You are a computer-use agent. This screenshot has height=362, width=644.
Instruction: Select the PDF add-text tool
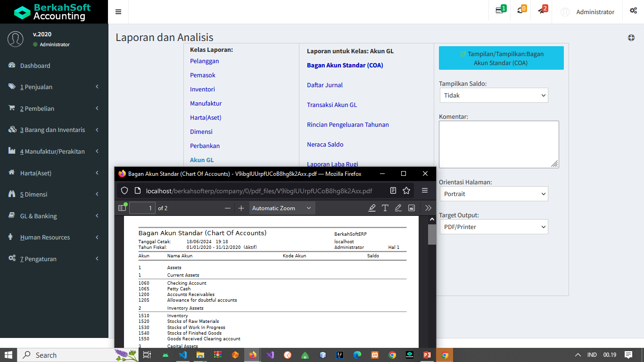coord(385,208)
